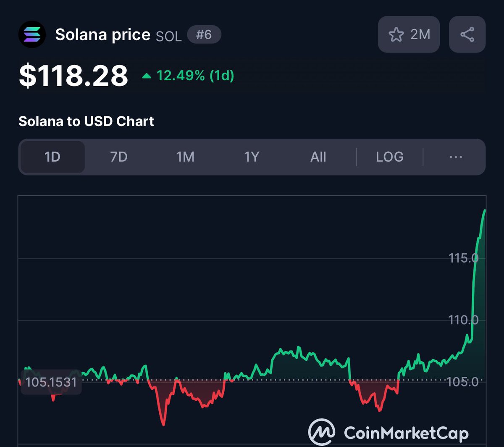
Task: Open the share icon button
Action: [467, 34]
